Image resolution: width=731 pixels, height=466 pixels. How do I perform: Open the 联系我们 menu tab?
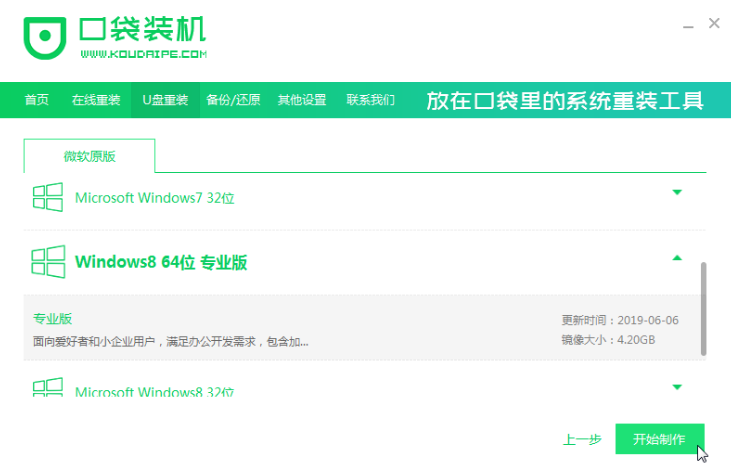click(371, 100)
